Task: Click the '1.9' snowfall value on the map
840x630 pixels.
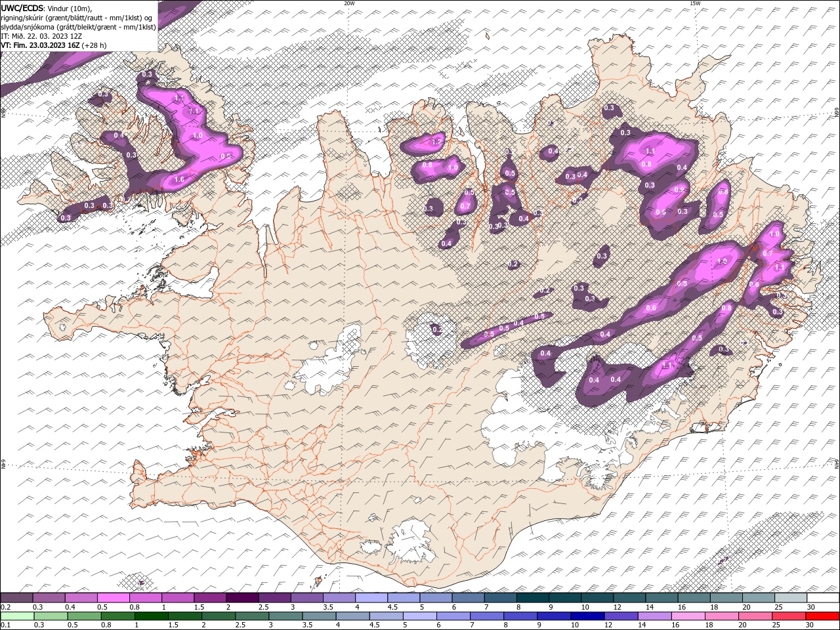Action: point(723,261)
